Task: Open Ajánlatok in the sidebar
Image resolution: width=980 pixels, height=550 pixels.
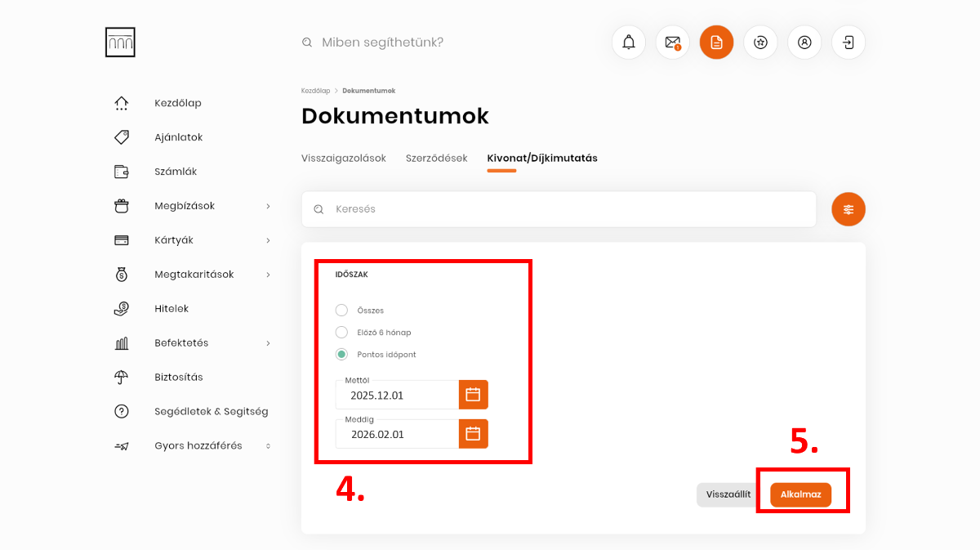Action: 179,137
